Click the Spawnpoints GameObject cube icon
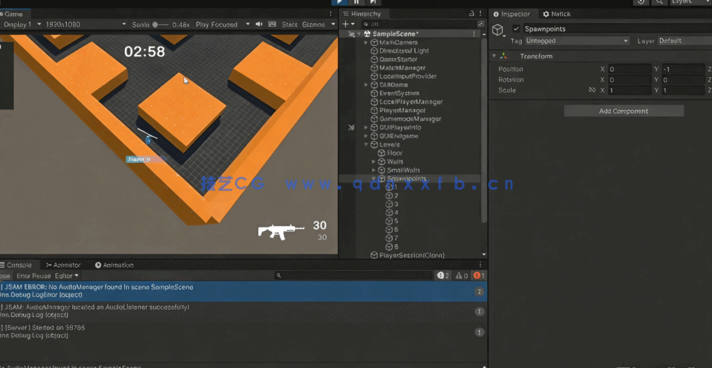This screenshot has height=368, width=712. [498, 30]
